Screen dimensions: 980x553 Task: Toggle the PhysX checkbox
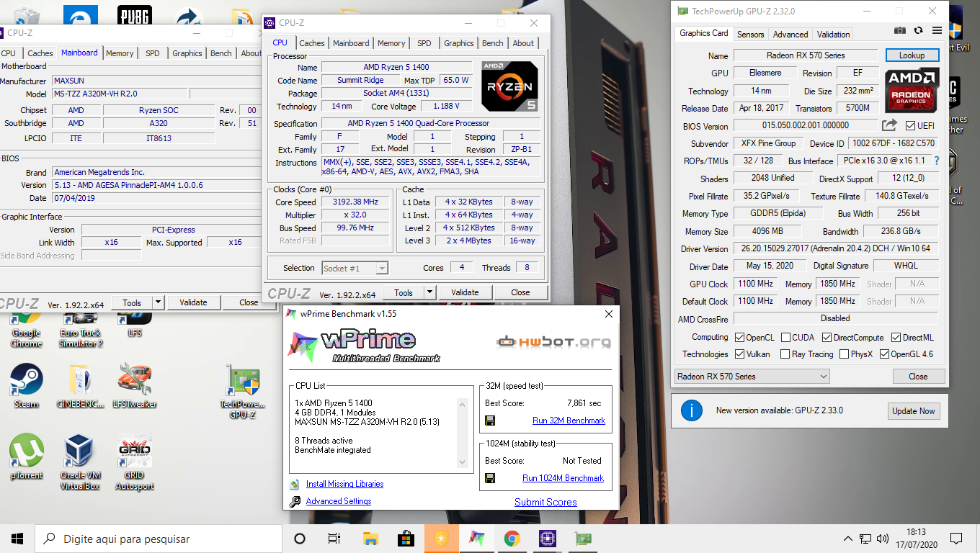[844, 354]
